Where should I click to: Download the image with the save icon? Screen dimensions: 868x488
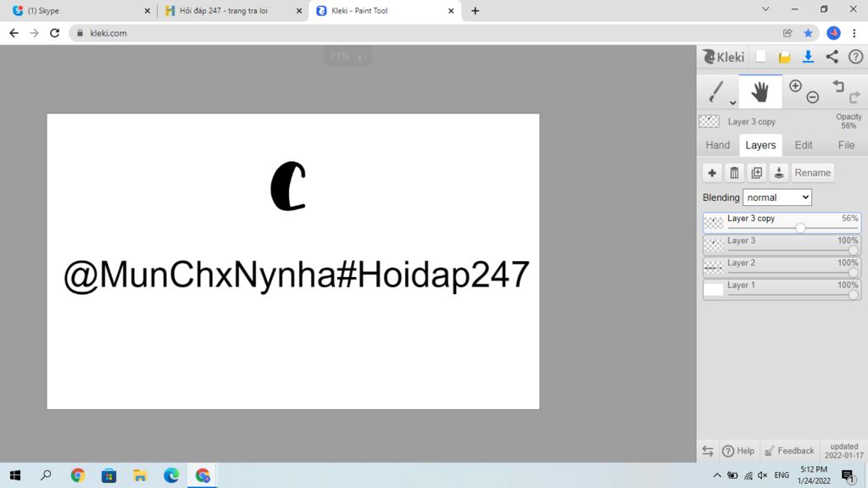tap(808, 57)
